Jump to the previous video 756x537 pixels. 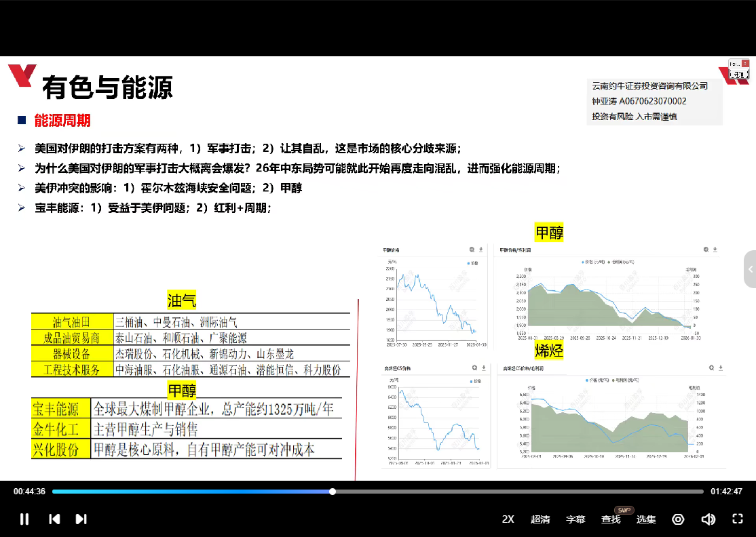54,519
